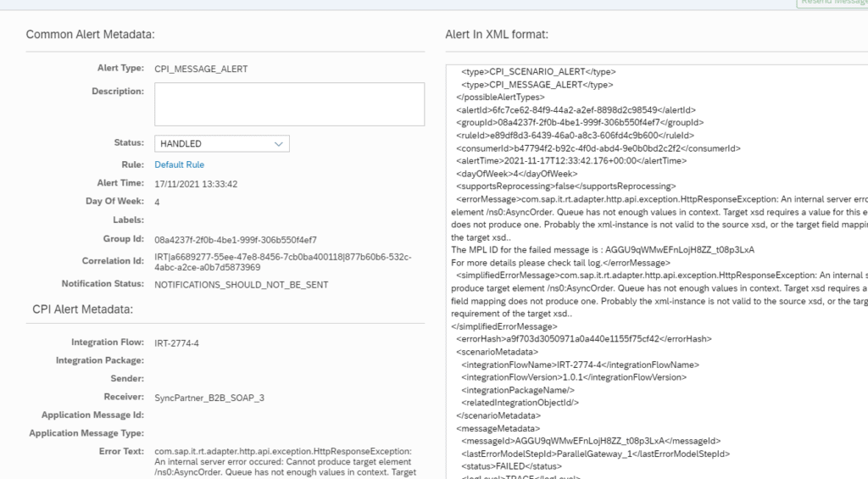Select the lastErrorModelStepId ParallelGateway_1 line

tap(596, 454)
